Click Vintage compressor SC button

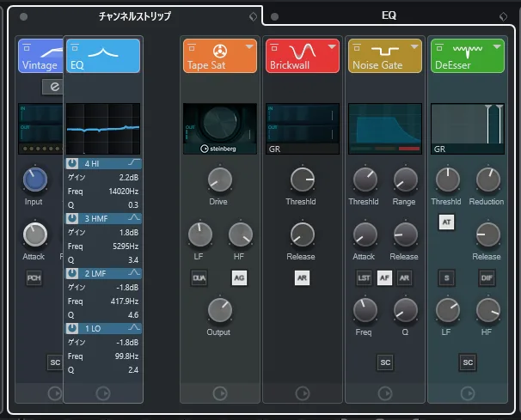pyautogui.click(x=55, y=362)
